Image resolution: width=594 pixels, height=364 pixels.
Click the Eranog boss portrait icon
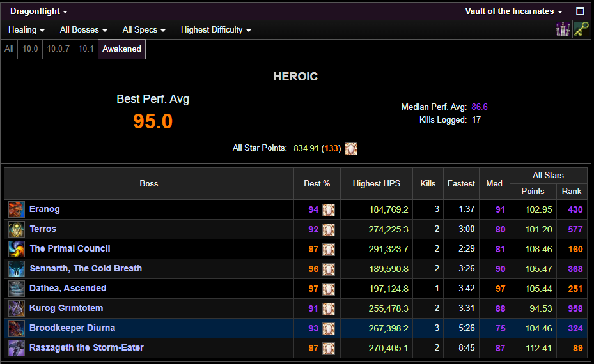(x=16, y=209)
